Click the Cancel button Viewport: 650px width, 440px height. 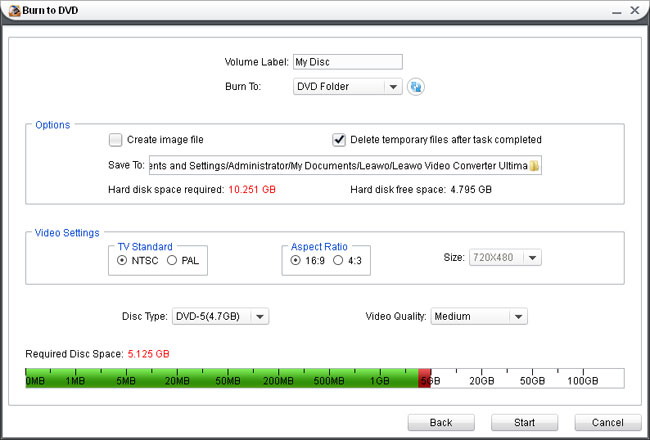point(608,422)
